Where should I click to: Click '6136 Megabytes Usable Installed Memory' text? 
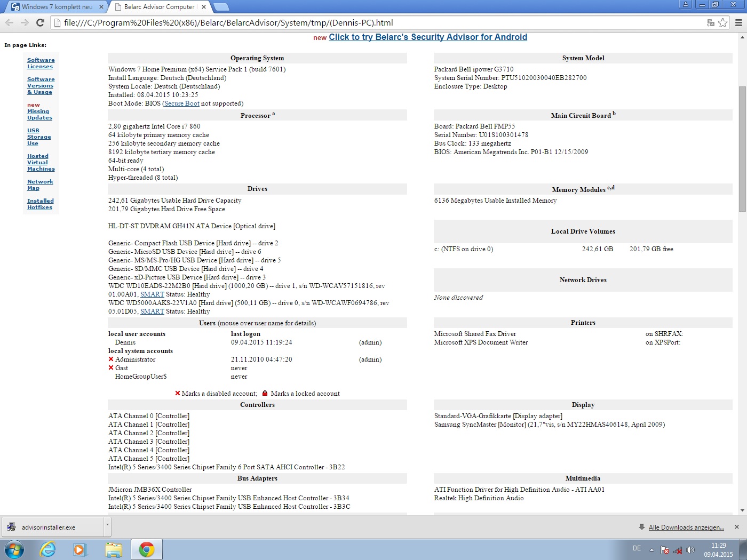point(495,201)
